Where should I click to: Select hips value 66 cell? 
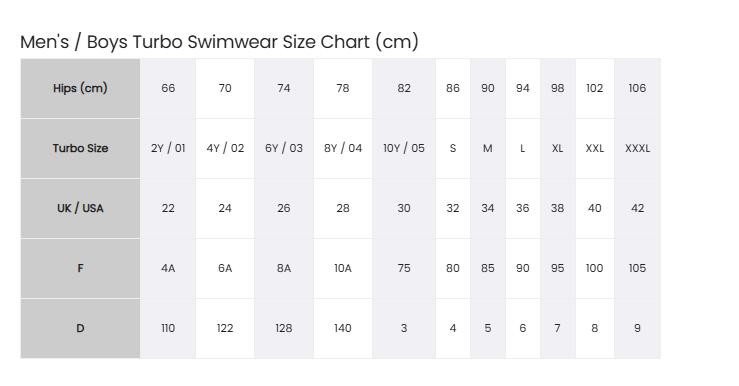tap(168, 88)
